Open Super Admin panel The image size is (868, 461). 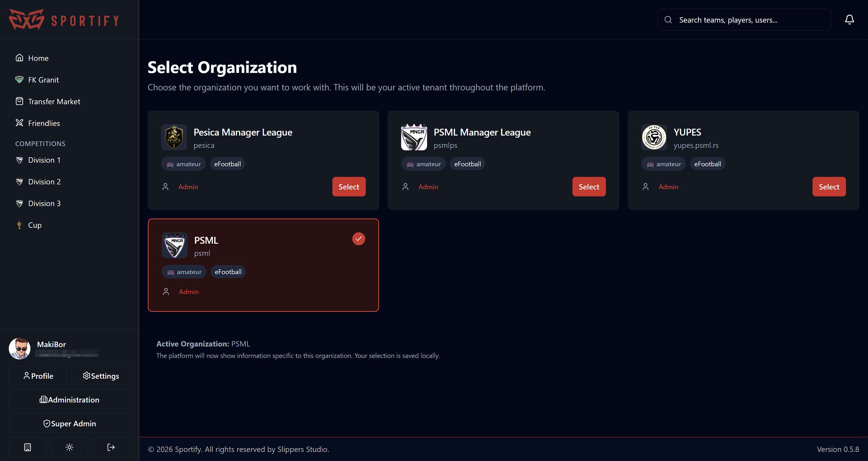[69, 423]
